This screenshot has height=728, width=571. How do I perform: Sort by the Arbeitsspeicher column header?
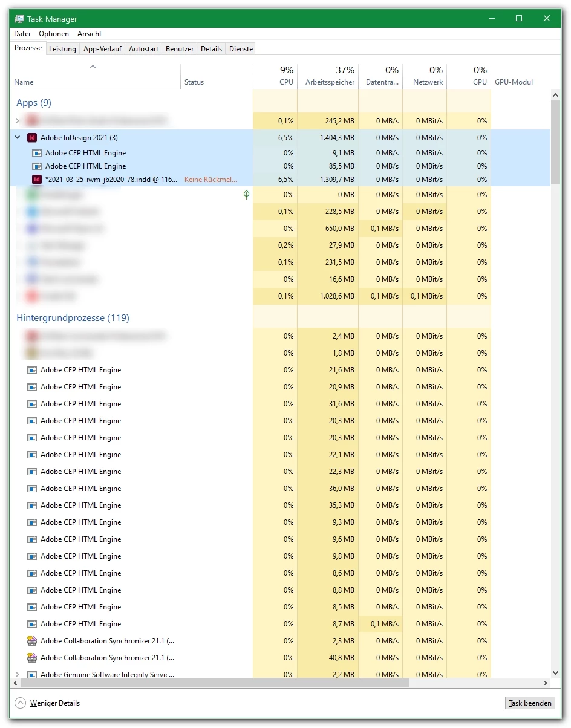(328, 76)
